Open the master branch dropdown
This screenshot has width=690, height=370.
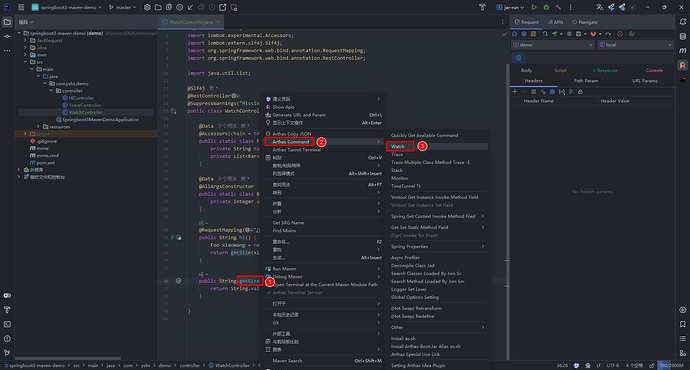[x=122, y=7]
